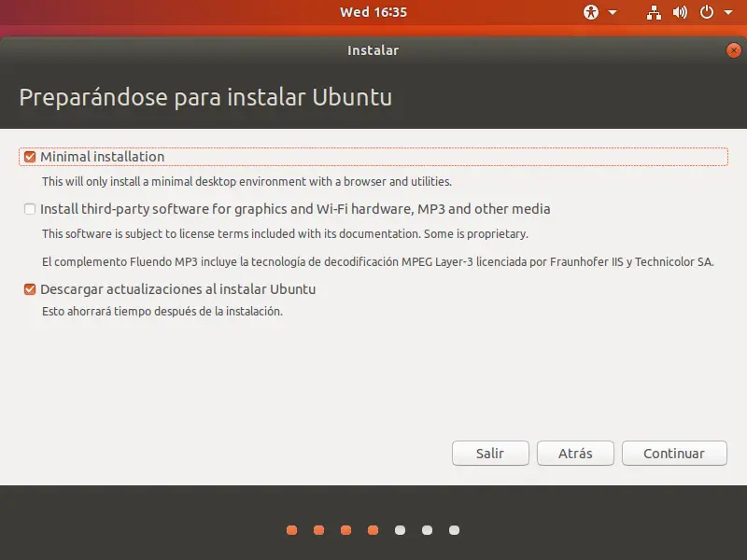
Task: Quit the installer via Salir
Action: (490, 454)
